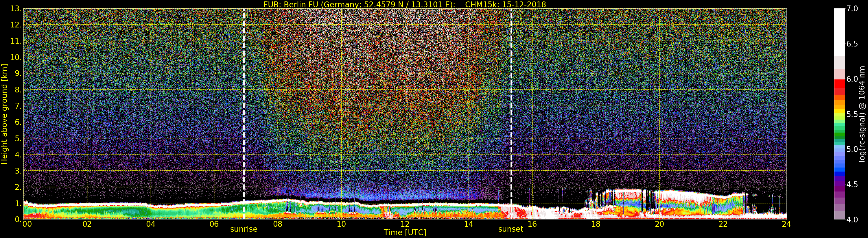
Task: Click the height tick label '11.'
Action: [x=16, y=41]
